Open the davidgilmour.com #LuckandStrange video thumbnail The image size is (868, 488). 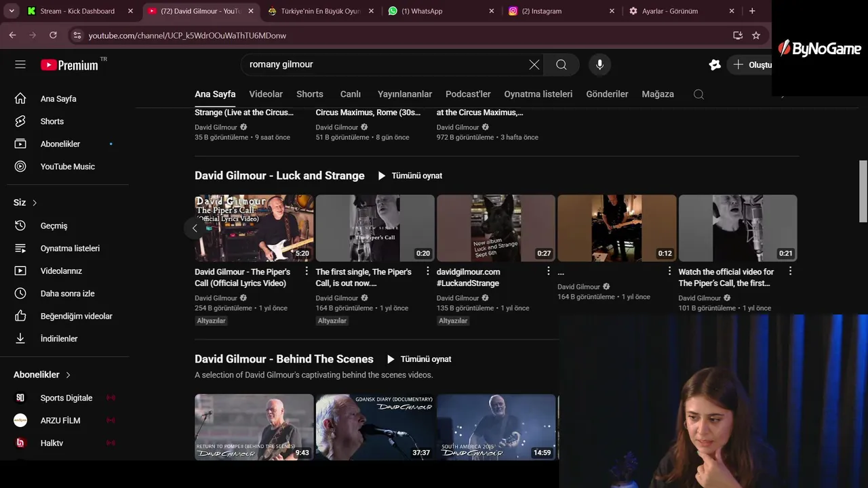pos(496,228)
